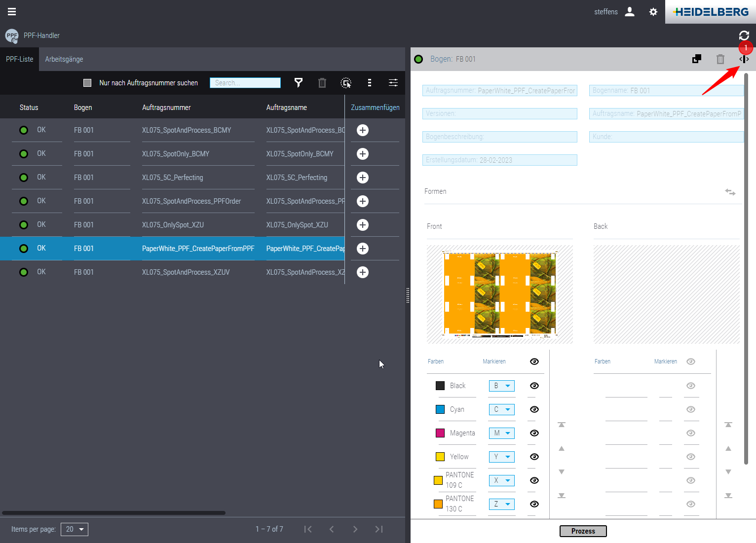
Task: Open the Items per page dropdown
Action: (x=74, y=529)
